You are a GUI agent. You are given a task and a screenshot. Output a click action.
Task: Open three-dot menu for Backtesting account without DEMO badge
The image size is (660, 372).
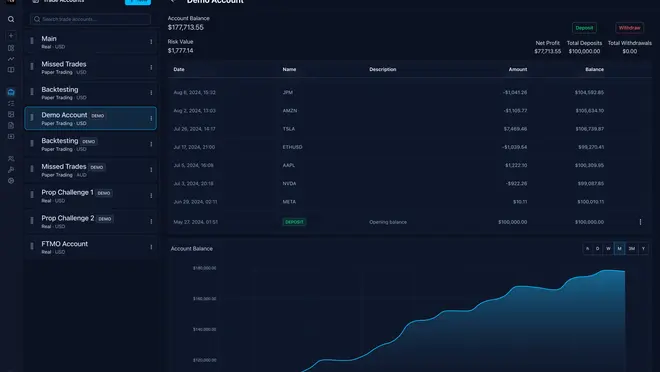click(x=151, y=93)
